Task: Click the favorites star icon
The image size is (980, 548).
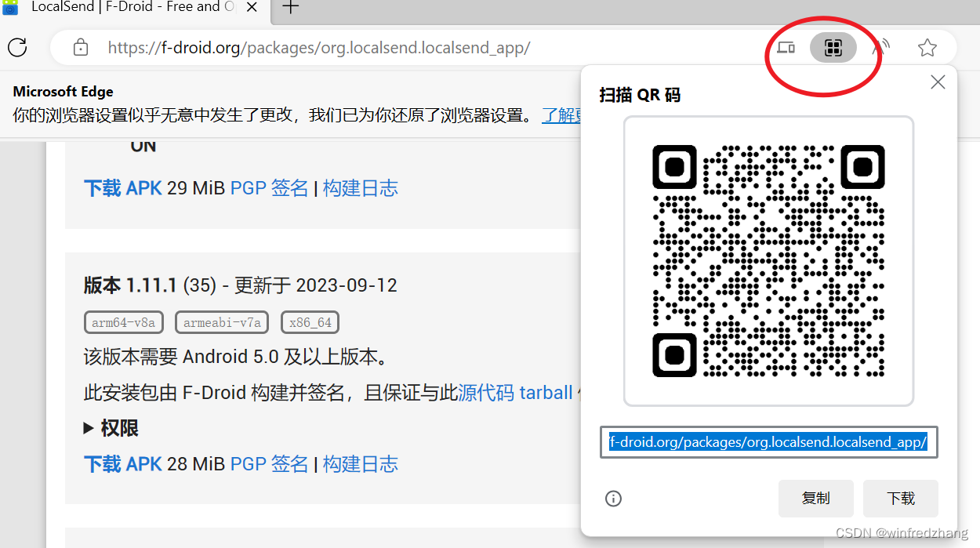Action: coord(927,48)
